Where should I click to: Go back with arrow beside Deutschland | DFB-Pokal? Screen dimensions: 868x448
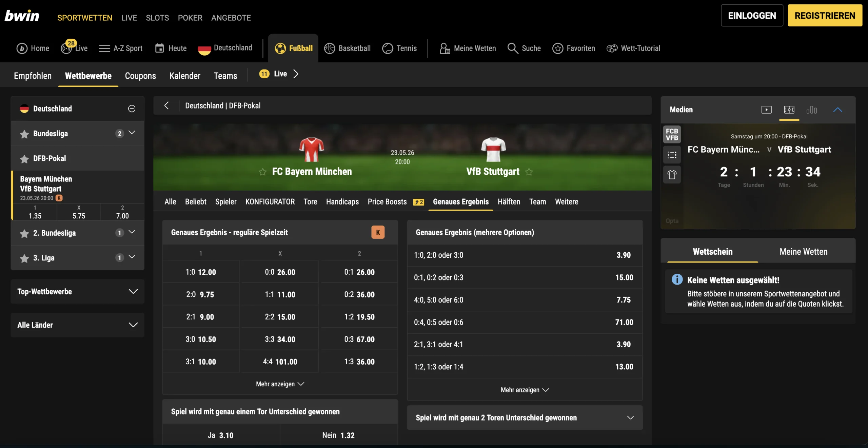[166, 105]
